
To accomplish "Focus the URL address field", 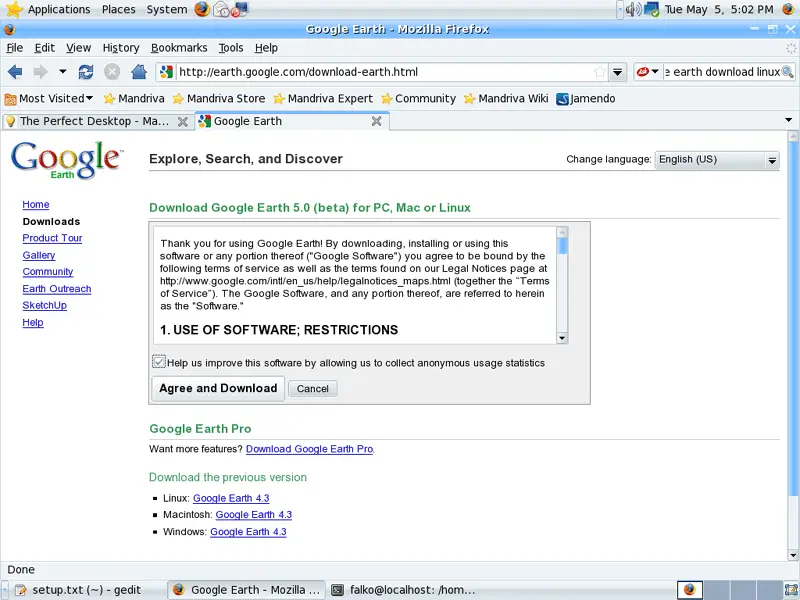I will pos(383,72).
